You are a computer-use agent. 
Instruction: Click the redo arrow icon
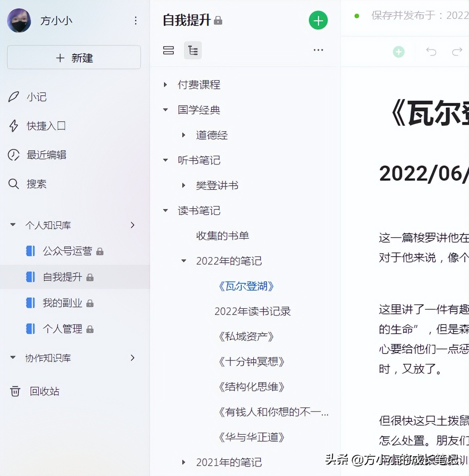[x=457, y=51]
